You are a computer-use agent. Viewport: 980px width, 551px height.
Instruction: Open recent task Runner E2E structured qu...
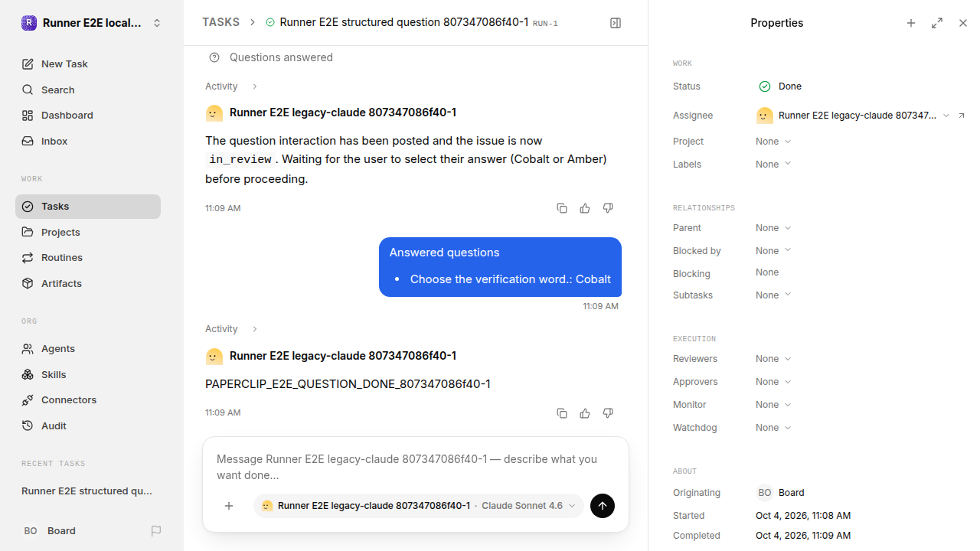point(87,491)
